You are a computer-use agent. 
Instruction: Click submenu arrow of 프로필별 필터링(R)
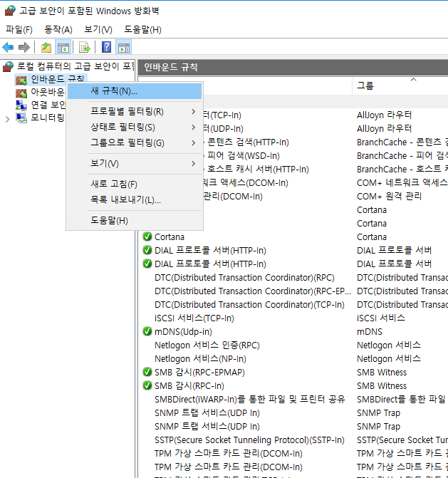[194, 112]
